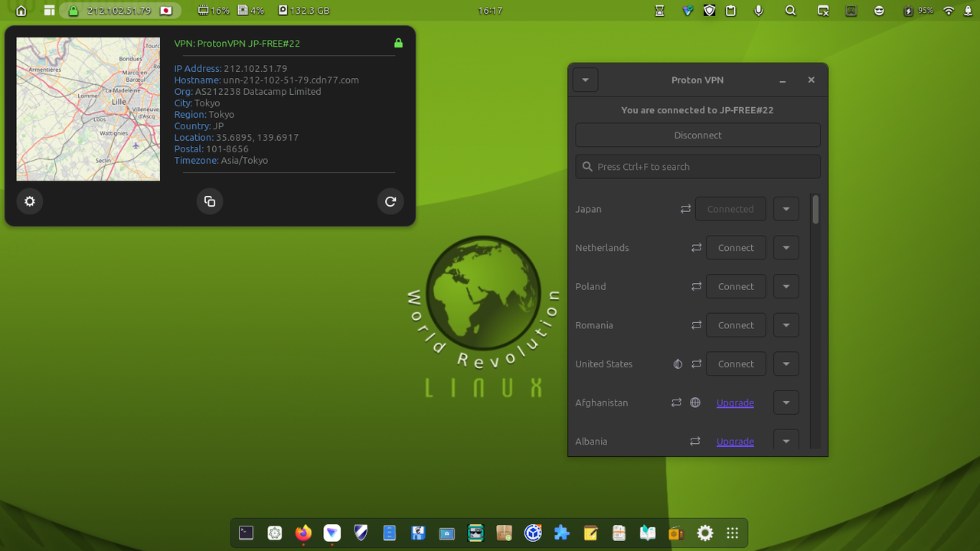Open the radio app in dock
The height and width of the screenshot is (551, 980).
click(676, 533)
